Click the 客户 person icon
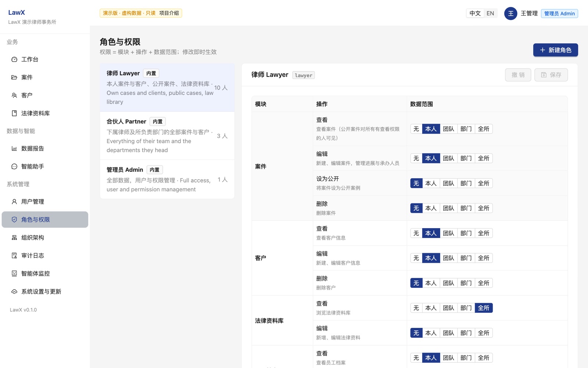The width and height of the screenshot is (588, 368). [14, 95]
